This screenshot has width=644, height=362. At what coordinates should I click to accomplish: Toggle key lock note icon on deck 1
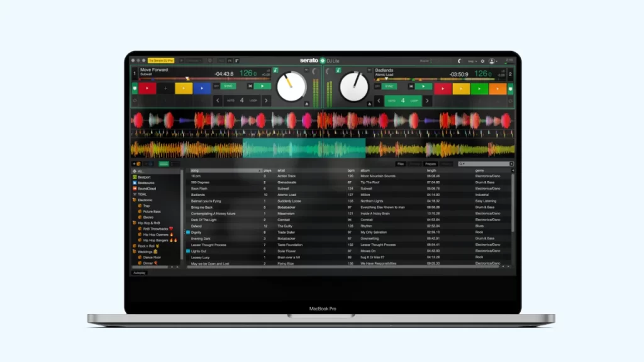coord(275,70)
